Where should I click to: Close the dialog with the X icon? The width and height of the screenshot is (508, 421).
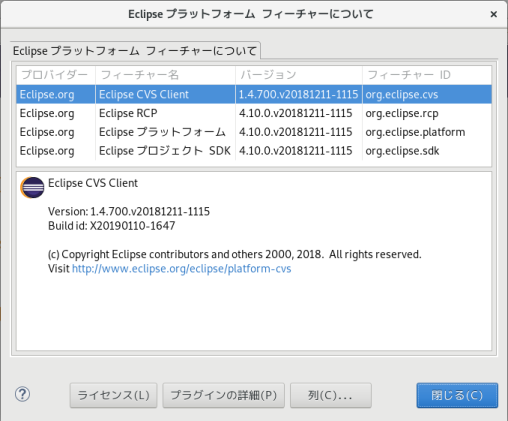pyautogui.click(x=494, y=14)
